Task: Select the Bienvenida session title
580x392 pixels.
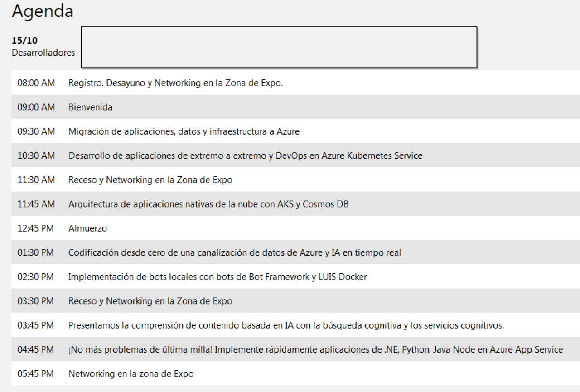Action: 90,107
